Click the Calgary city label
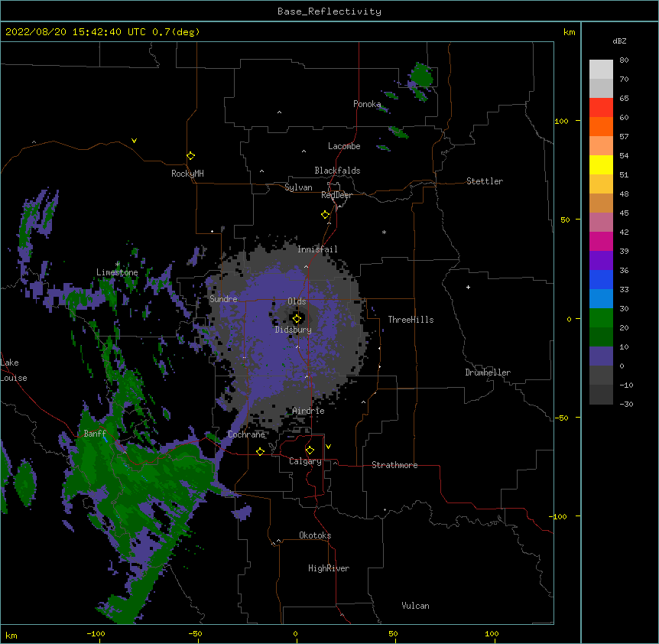The height and width of the screenshot is (644, 659). pyautogui.click(x=305, y=461)
